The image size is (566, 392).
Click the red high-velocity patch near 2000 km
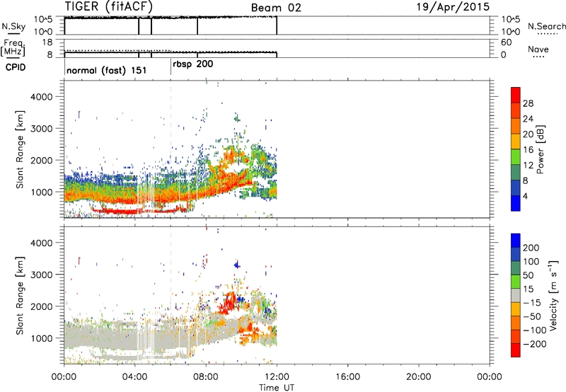(228, 302)
